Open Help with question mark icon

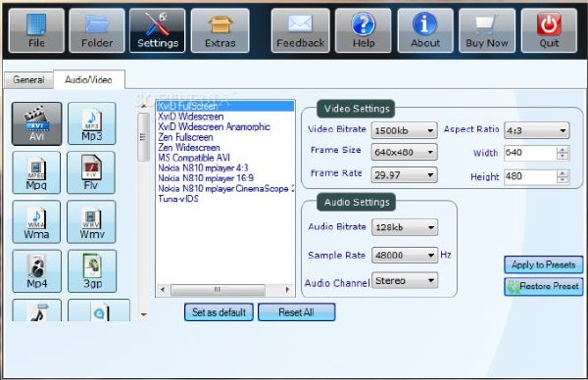point(363,30)
